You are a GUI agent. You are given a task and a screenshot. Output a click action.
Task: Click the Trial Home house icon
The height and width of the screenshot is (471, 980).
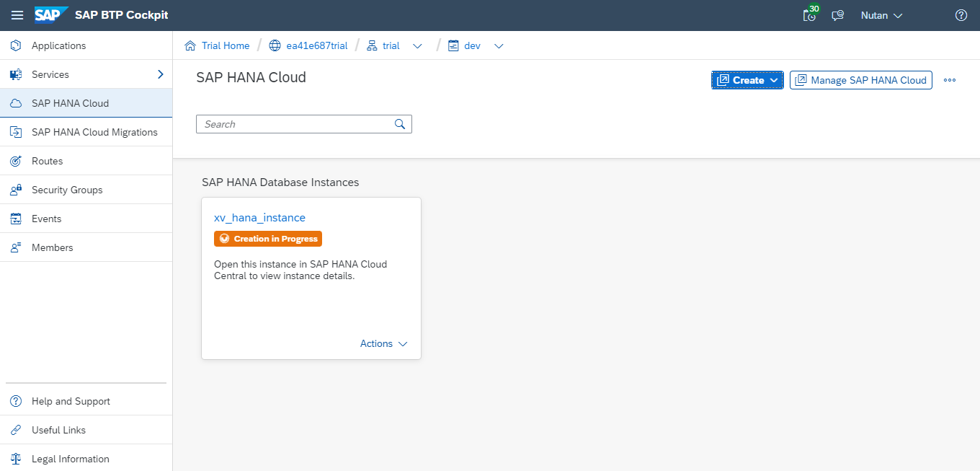(x=190, y=45)
